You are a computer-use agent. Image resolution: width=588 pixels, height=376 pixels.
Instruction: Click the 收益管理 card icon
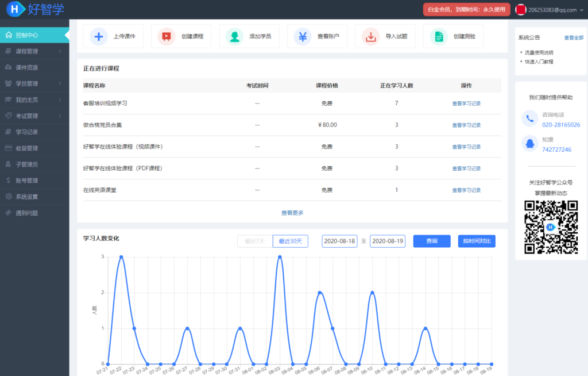[8, 148]
